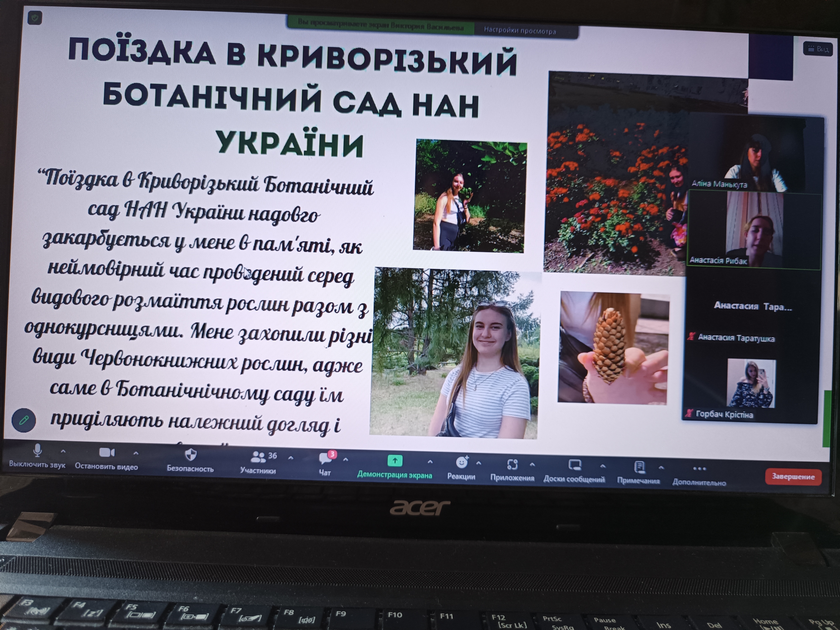
Task: Select Анастасія Рибак video tile
Action: click(x=754, y=229)
